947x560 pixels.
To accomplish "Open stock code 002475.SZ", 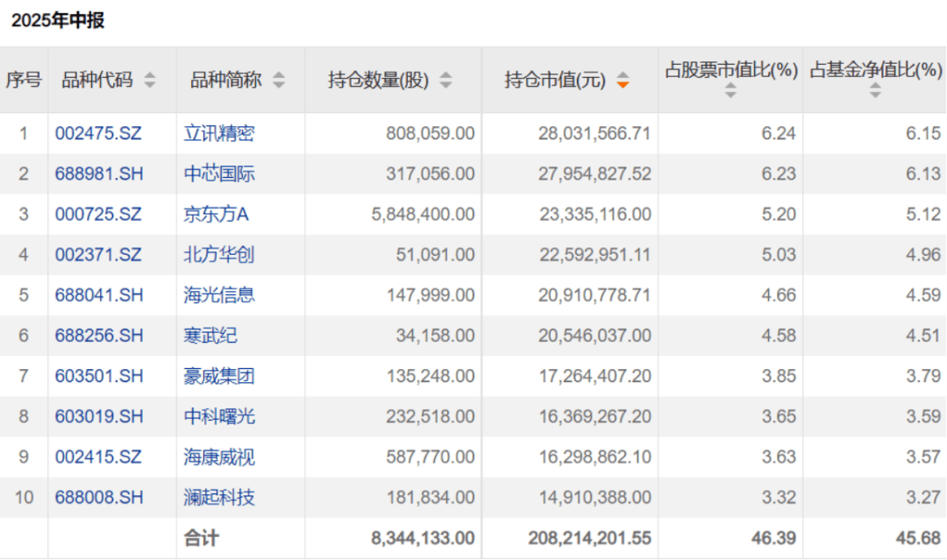I will [98, 132].
